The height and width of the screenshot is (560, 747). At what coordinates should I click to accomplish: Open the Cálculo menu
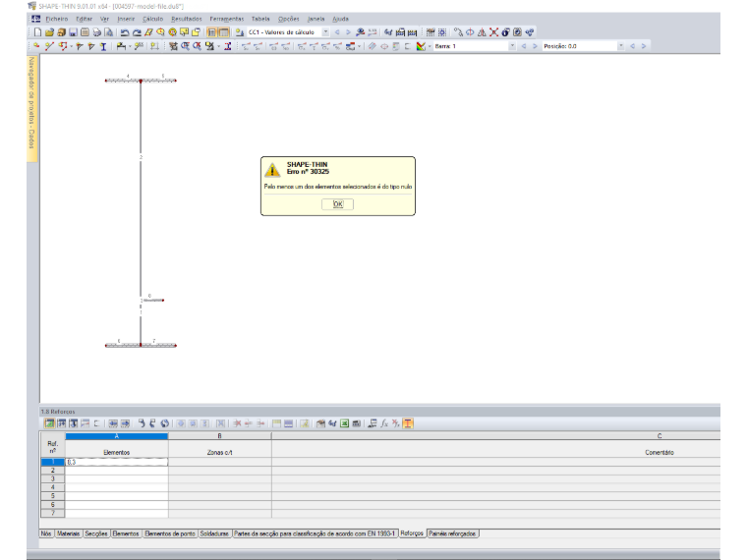pyautogui.click(x=153, y=19)
